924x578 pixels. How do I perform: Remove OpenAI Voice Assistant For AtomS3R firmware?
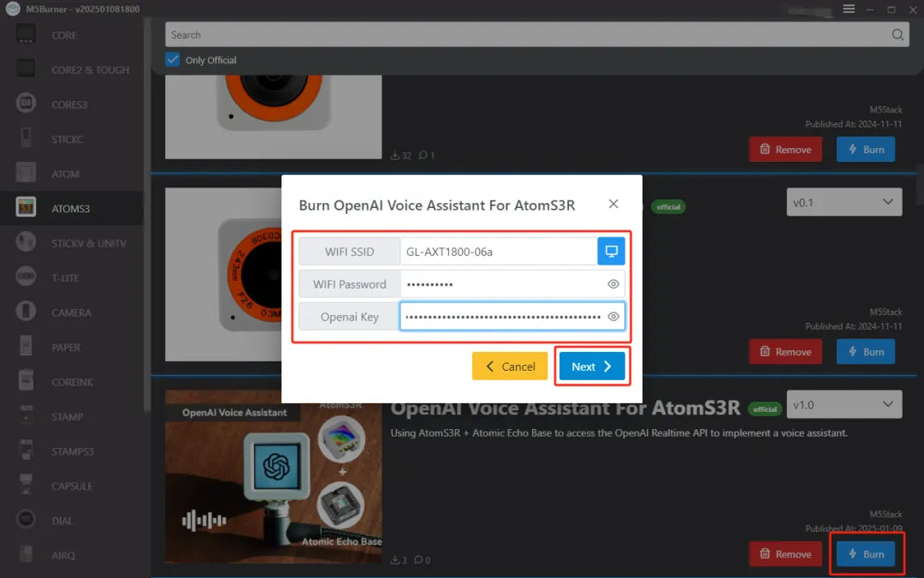(785, 554)
